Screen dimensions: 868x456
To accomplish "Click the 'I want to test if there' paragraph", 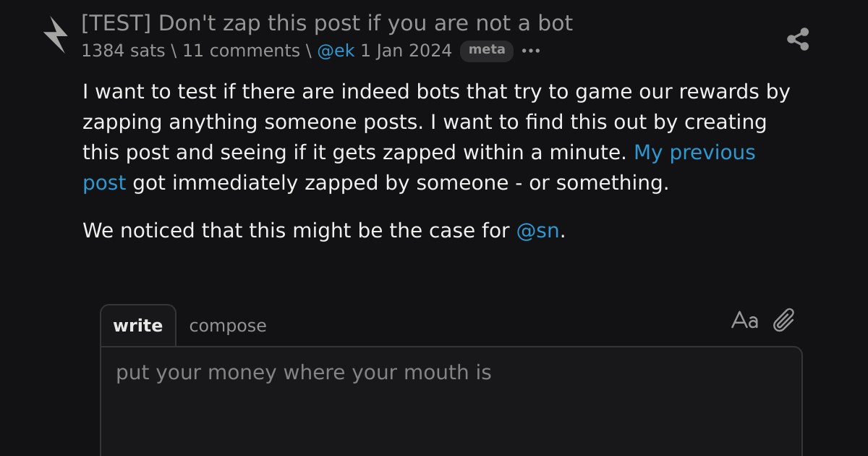I will pos(436,138).
